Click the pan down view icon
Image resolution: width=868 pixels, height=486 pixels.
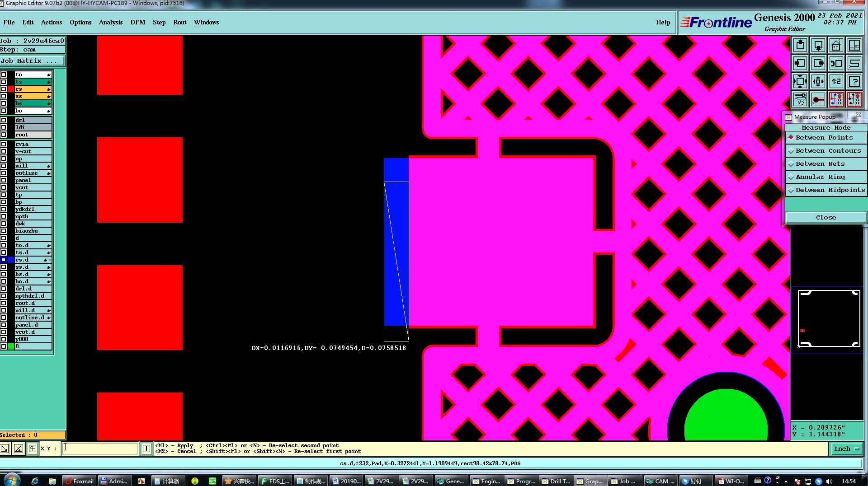(x=818, y=45)
